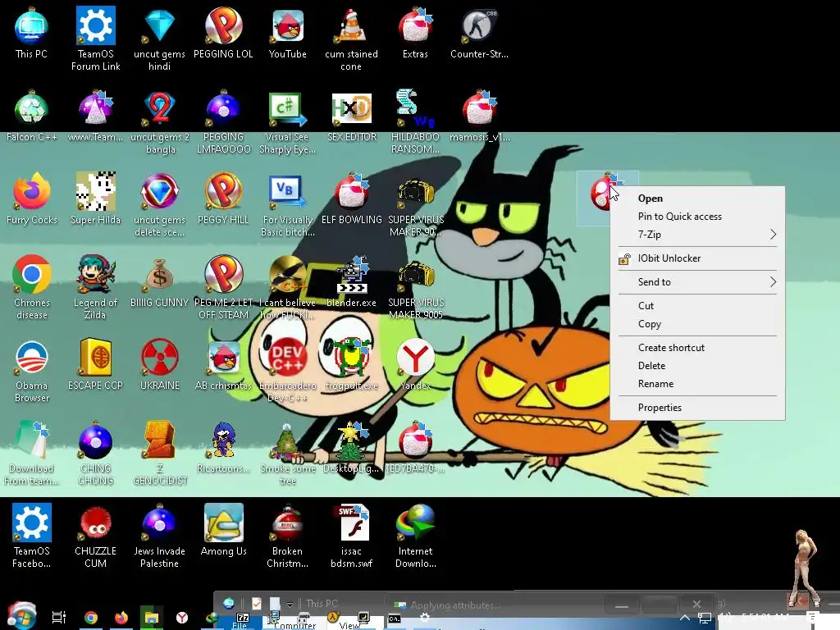Screen dimensions: 840x630
Task: Open the issac bdsm.swf file
Action: coord(351,536)
